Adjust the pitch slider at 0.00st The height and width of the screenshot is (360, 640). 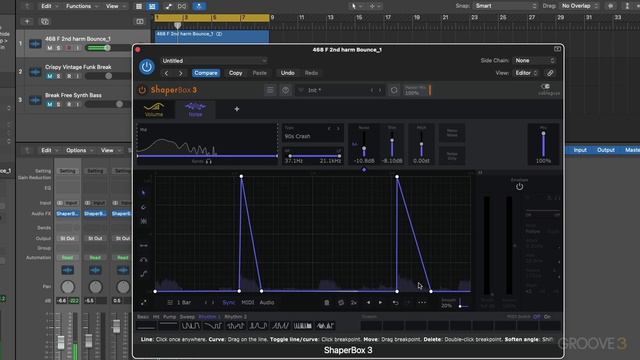421,144
